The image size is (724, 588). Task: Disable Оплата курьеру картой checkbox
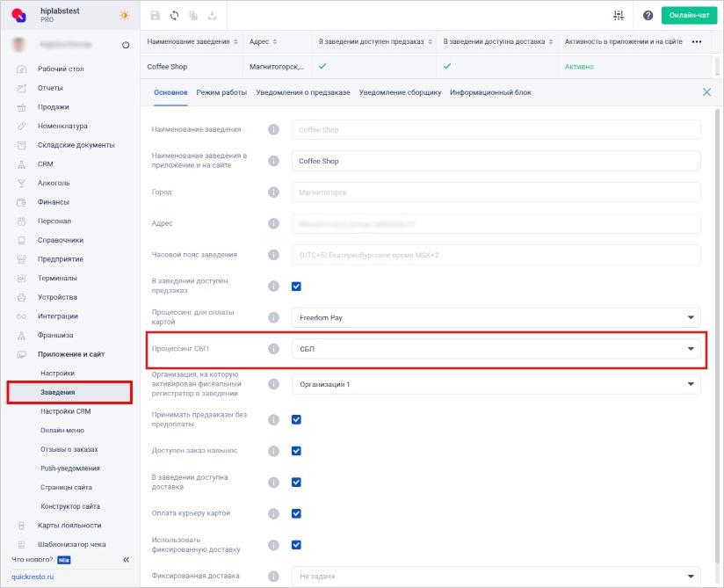[297, 513]
